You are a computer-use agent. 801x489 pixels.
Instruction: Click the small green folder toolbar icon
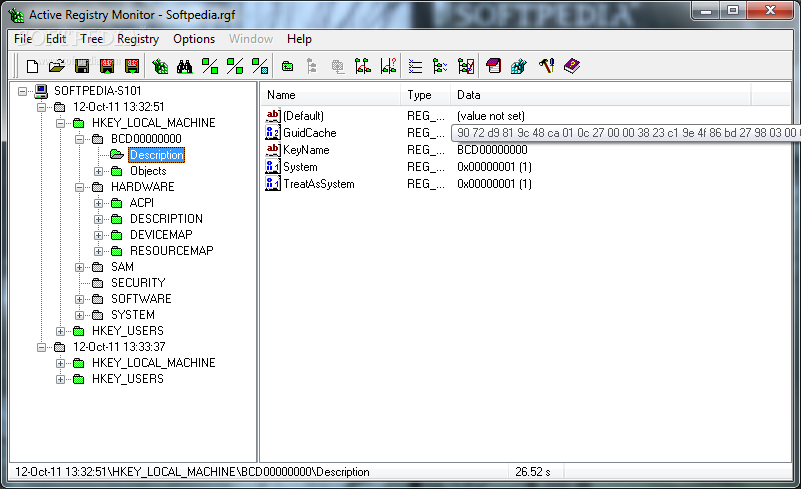288,66
